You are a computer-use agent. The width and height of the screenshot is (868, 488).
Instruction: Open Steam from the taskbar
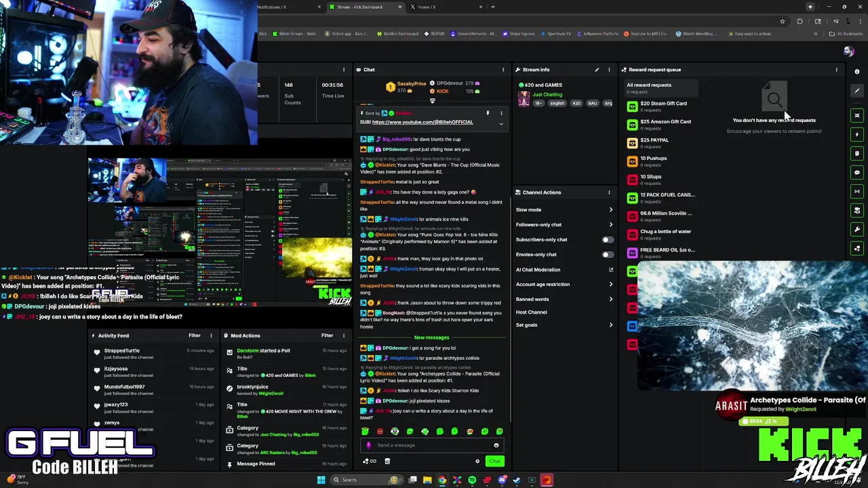517,480
